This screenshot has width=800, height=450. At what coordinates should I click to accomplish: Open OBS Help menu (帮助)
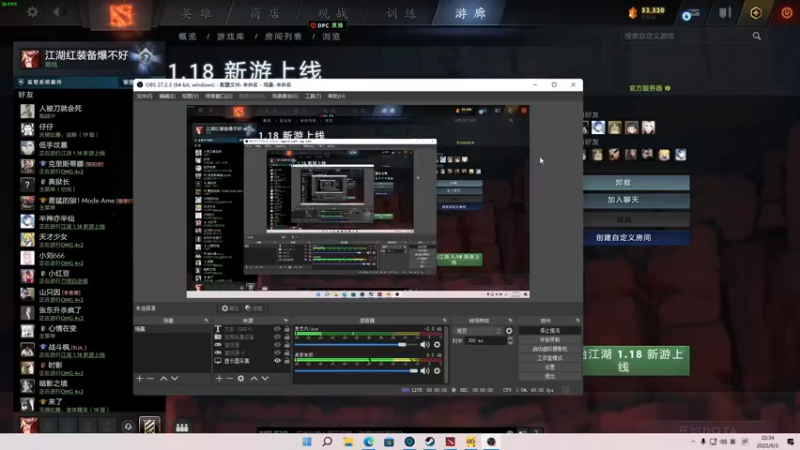pyautogui.click(x=336, y=96)
